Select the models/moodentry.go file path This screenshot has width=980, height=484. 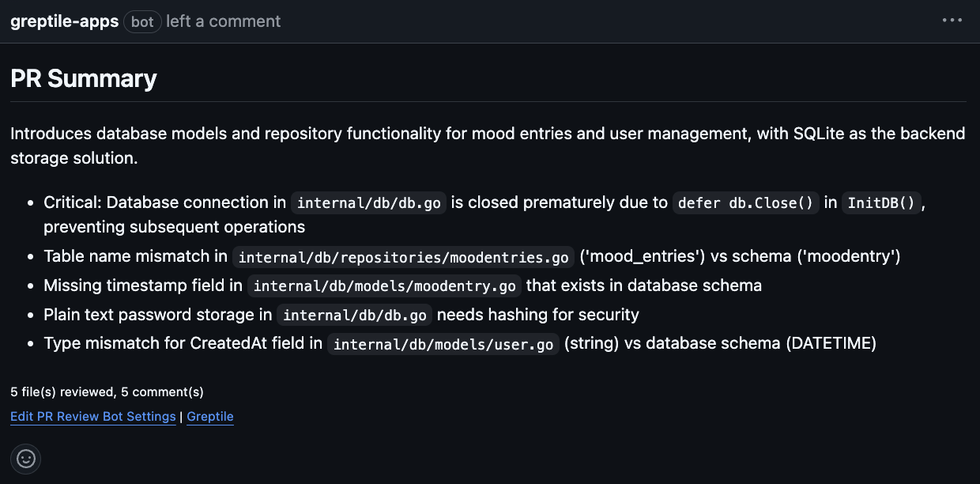385,286
